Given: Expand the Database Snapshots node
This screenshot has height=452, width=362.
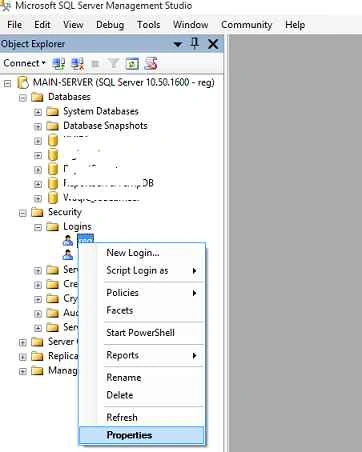Looking at the screenshot, I should point(38,127).
